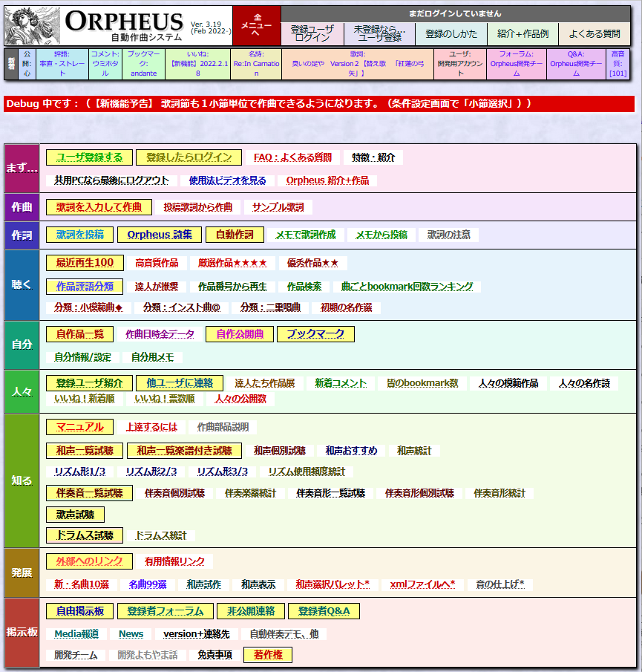This screenshot has height=672, width=642.
Task: Open the ブックマーク link
Action: point(315,334)
